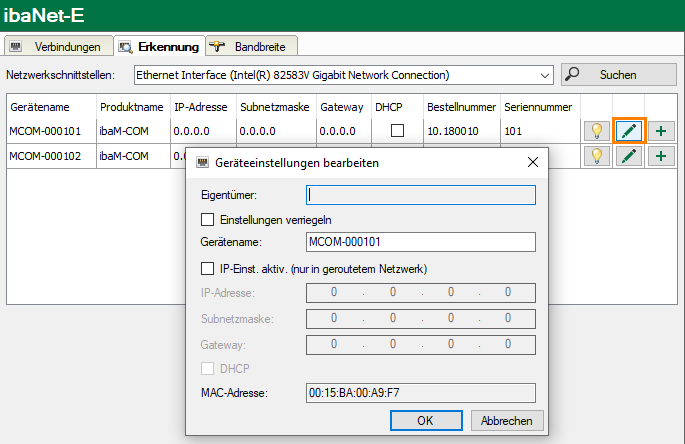Click the lightbulb icon for MCOM-000101
Viewport: 685px width, 444px height.
597,130
